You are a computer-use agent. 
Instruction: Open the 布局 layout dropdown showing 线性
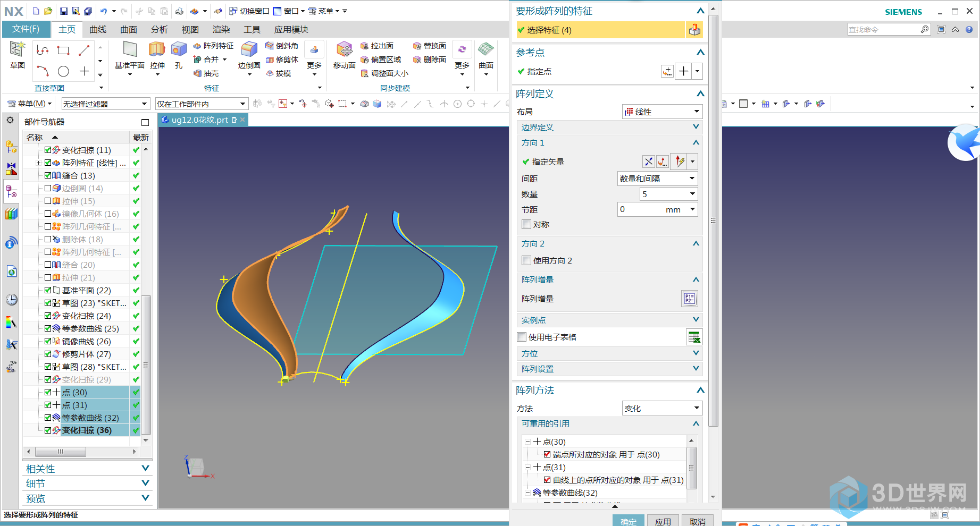662,112
